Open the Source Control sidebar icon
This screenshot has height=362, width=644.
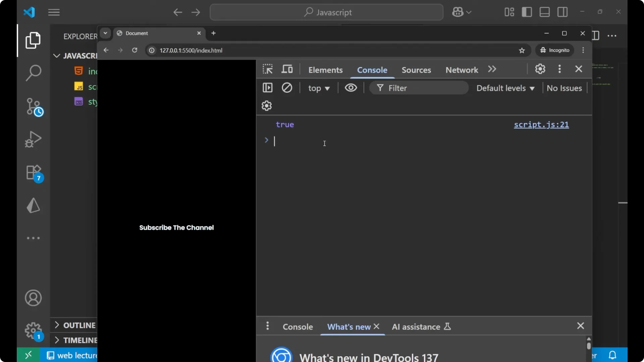[x=33, y=107]
